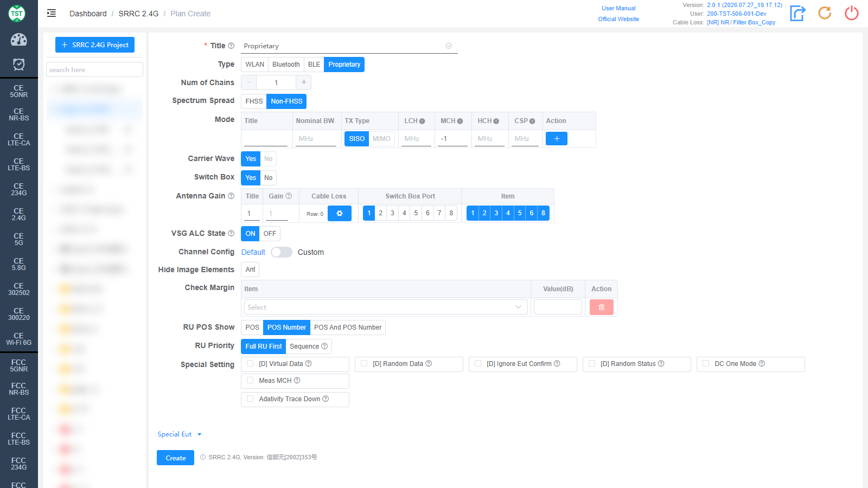This screenshot has height=488, width=868.
Task: Click info icon beside SRRC 2.4G version
Action: pyautogui.click(x=203, y=458)
